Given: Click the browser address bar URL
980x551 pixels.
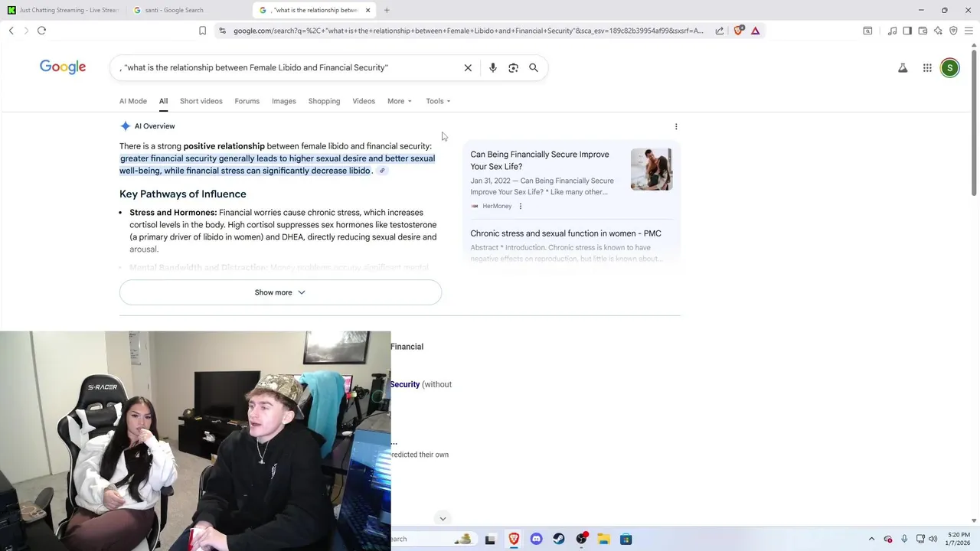Looking at the screenshot, I should click(x=469, y=31).
